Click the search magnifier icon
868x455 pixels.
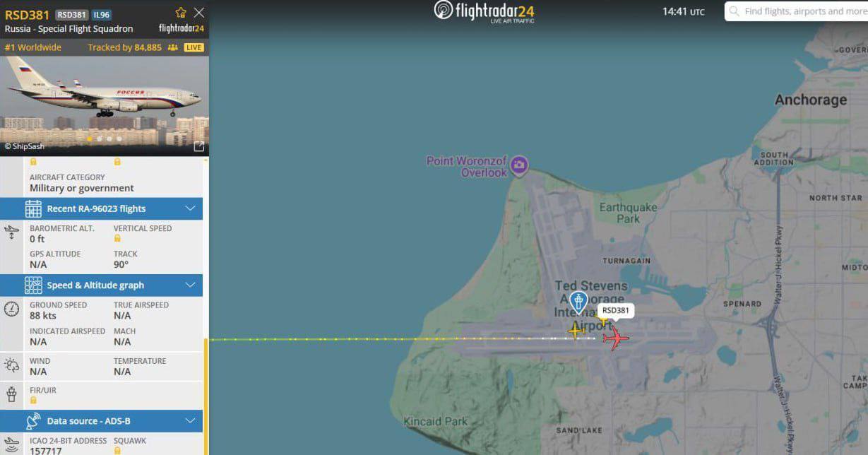coord(735,11)
